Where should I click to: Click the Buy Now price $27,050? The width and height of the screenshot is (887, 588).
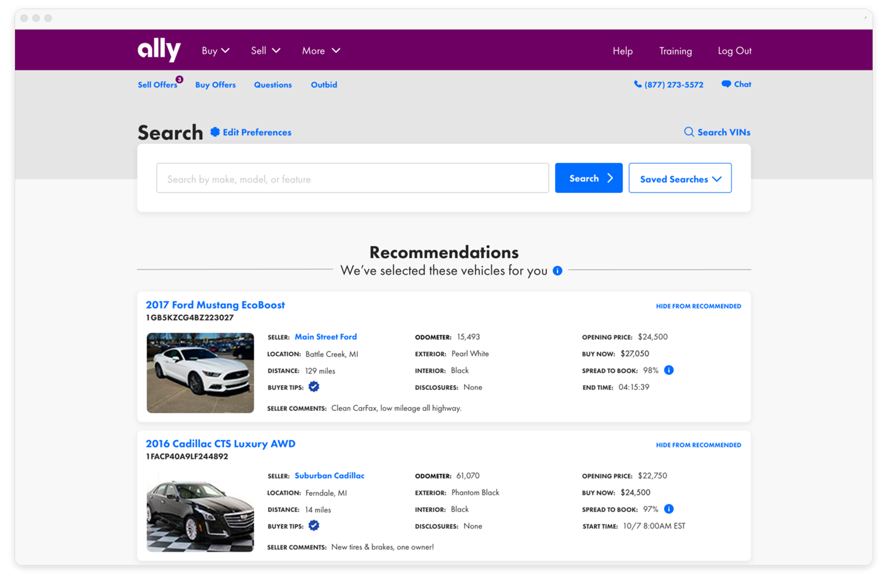(635, 354)
